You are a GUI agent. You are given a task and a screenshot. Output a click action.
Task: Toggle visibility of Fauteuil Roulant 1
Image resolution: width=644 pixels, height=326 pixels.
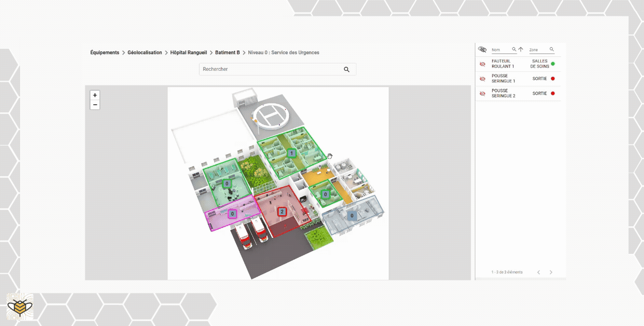(482, 64)
